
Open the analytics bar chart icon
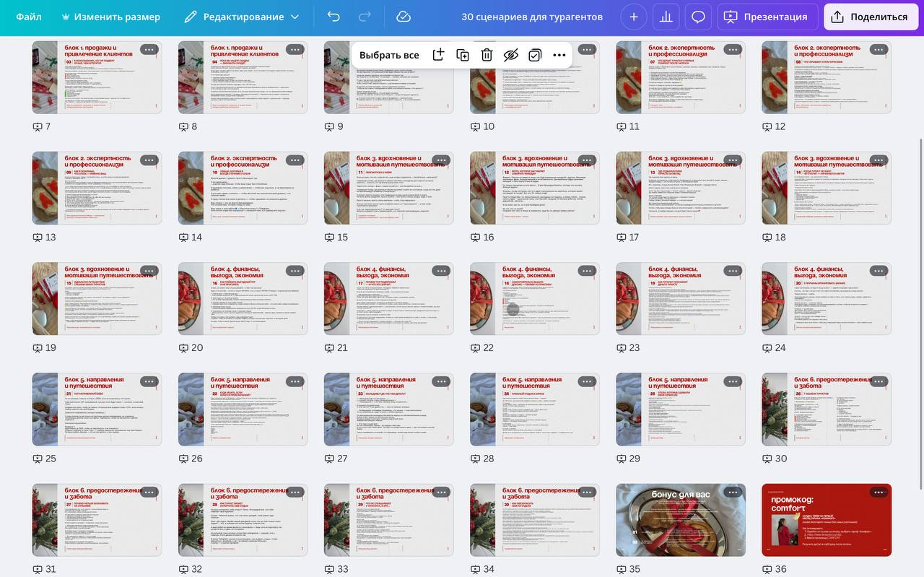666,17
